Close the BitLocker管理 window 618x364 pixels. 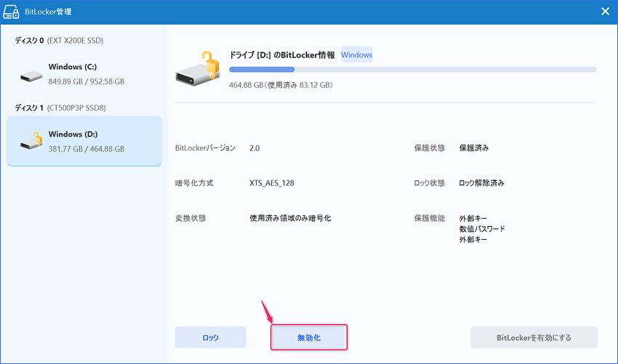[606, 12]
